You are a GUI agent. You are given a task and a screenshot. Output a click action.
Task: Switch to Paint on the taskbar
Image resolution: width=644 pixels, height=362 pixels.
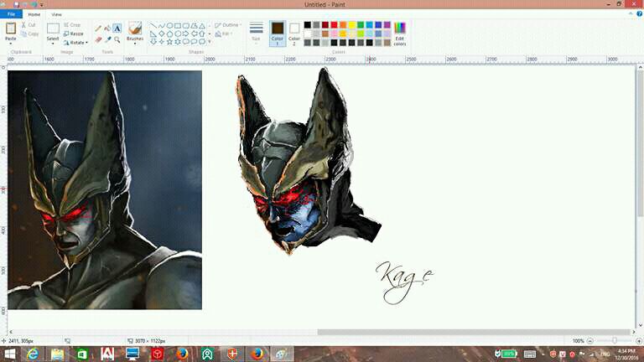click(282, 354)
